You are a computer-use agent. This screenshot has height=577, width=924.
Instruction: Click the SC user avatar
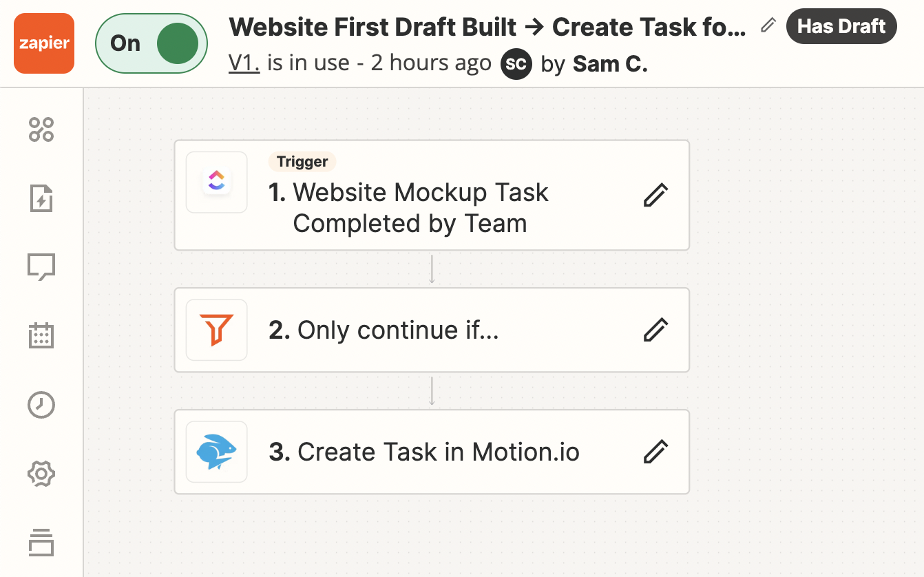click(516, 64)
